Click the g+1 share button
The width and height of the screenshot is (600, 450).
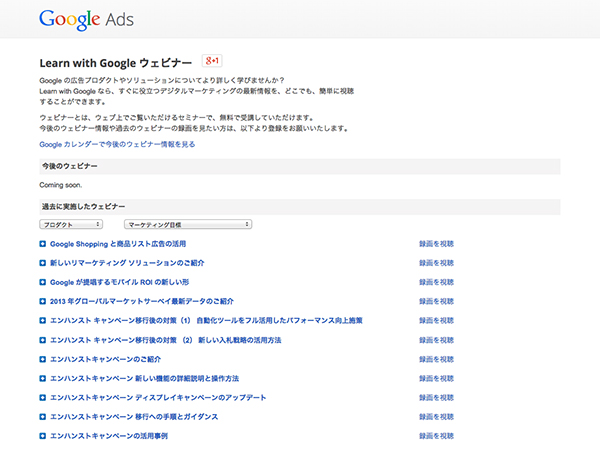click(212, 61)
